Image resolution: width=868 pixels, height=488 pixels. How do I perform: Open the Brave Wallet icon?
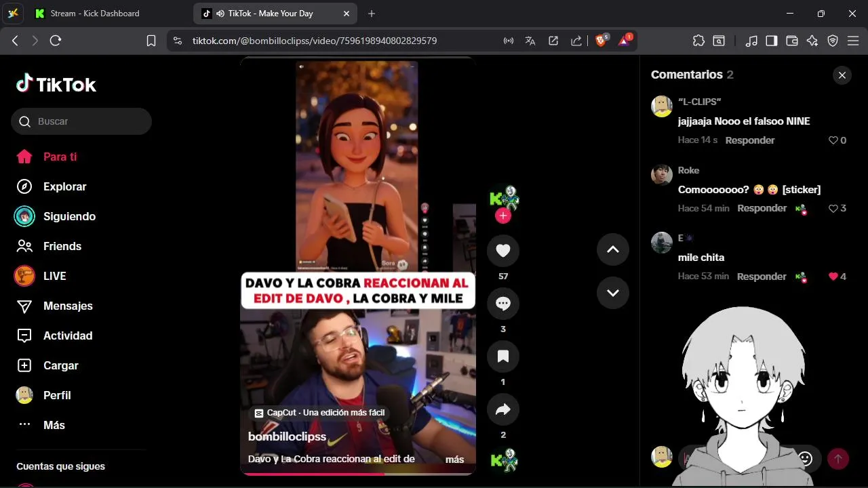(792, 41)
